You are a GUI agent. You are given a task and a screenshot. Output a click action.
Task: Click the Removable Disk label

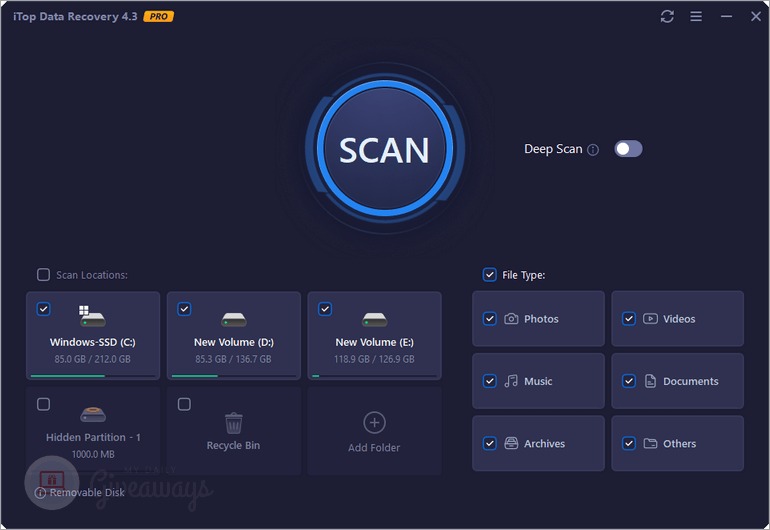[87, 492]
